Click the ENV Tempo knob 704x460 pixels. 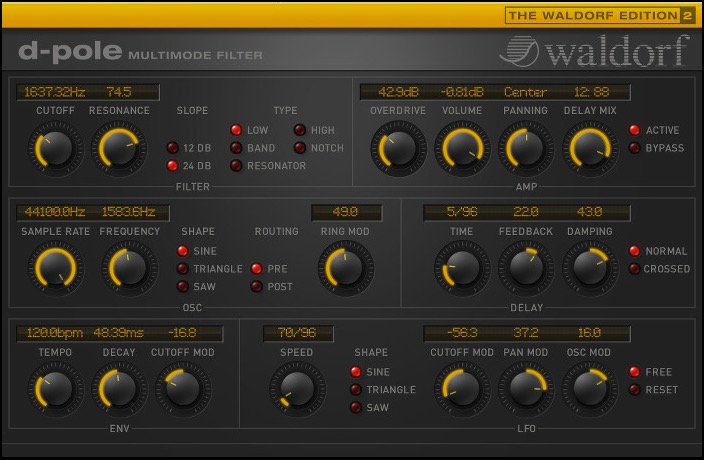pyautogui.click(x=56, y=389)
